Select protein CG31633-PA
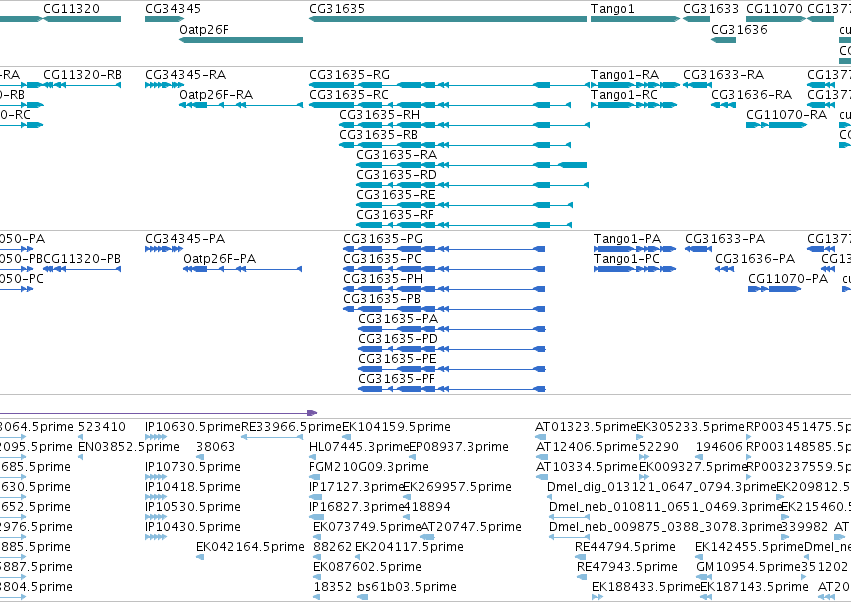 point(698,249)
